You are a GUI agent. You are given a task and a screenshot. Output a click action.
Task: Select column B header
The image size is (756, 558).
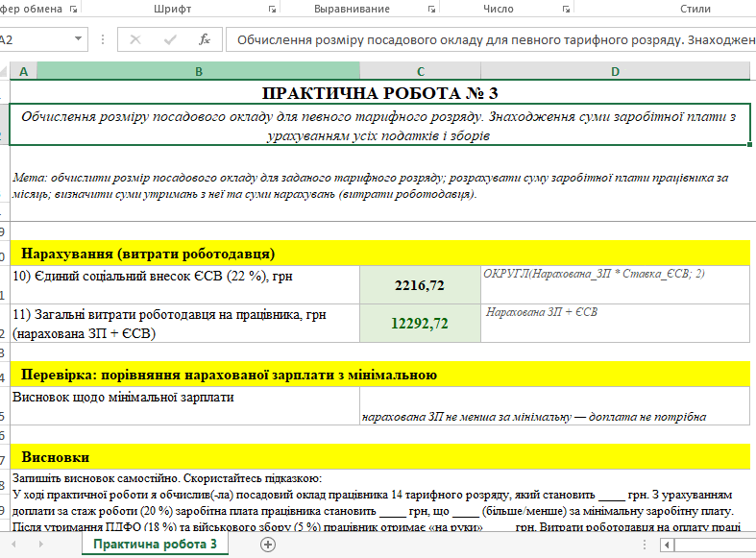point(198,71)
